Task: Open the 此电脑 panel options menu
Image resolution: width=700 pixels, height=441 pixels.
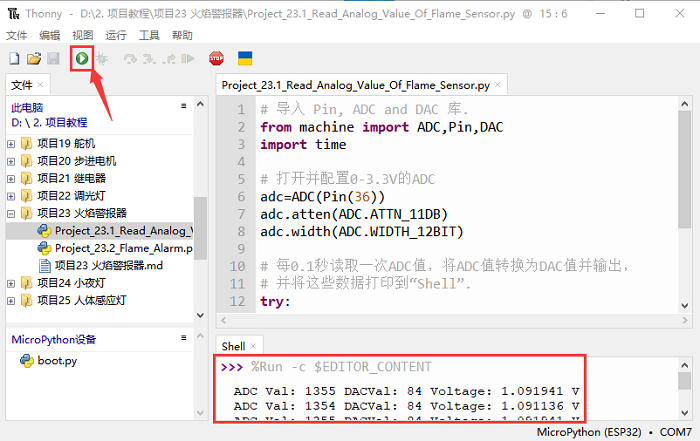Action: tap(183, 106)
